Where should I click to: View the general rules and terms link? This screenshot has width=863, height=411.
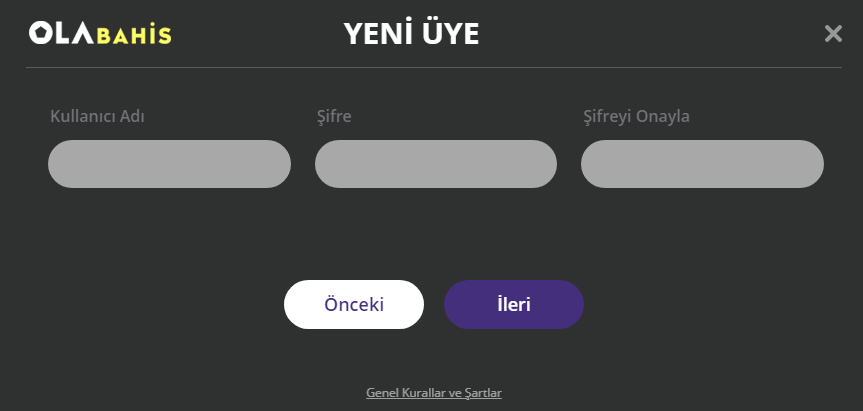(x=434, y=393)
